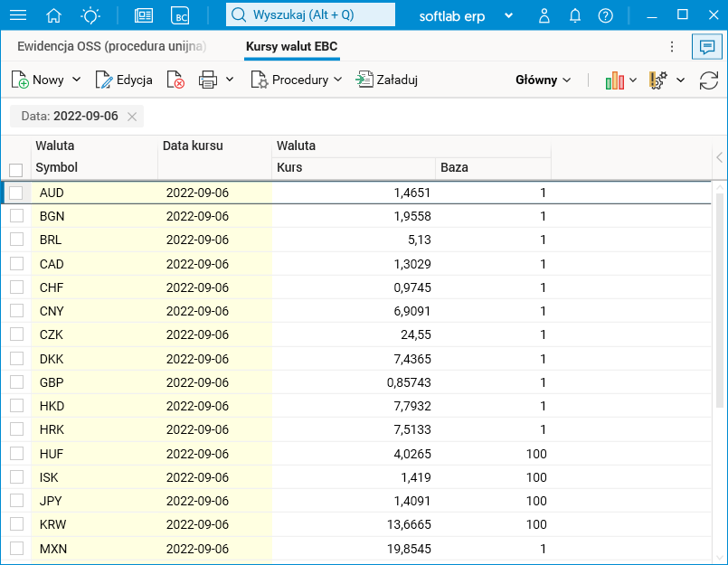Select the Kursy walut EBC tab
The height and width of the screenshot is (565, 728).
point(291,46)
